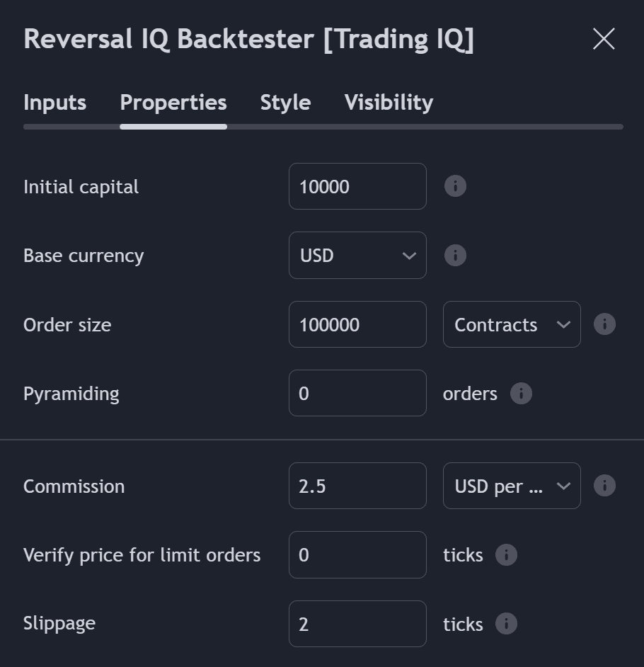Expand the Order size units dropdown
644x667 pixels.
(x=512, y=324)
